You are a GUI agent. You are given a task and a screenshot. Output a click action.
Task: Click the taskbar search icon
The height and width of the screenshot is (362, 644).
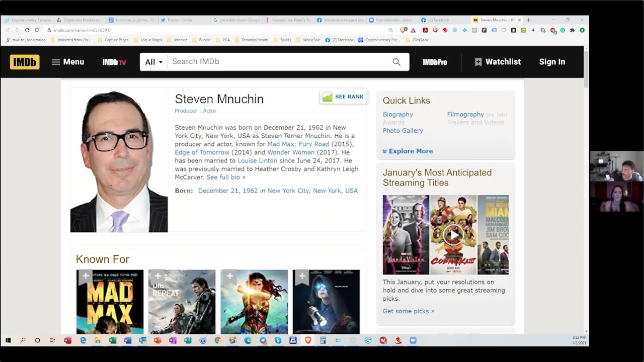pyautogui.click(x=23, y=340)
